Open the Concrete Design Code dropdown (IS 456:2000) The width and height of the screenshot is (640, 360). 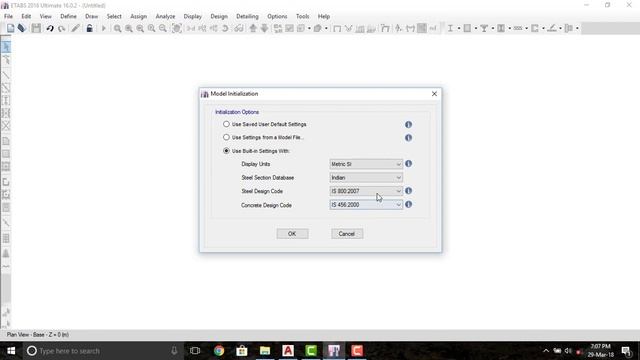(366, 204)
